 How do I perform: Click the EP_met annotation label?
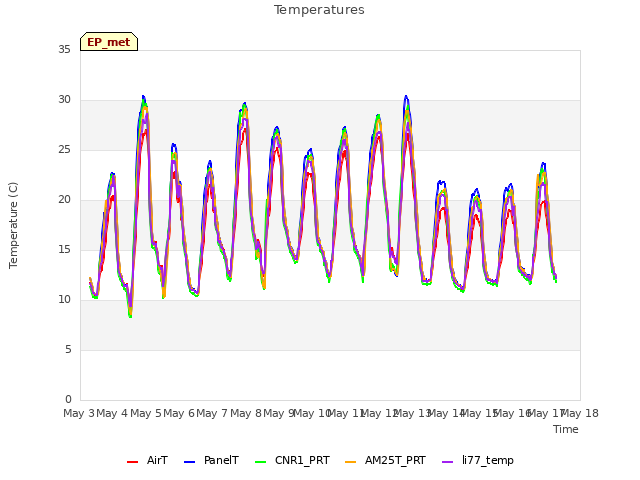109,42
